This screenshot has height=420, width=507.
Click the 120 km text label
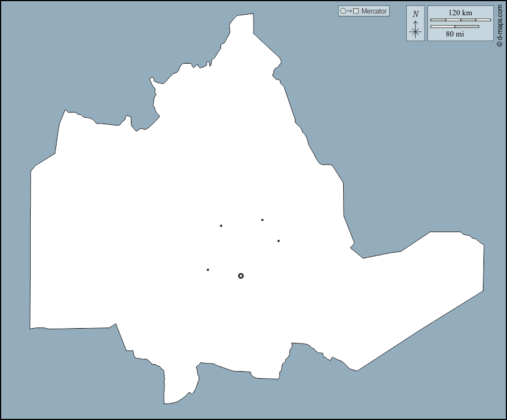click(x=460, y=12)
